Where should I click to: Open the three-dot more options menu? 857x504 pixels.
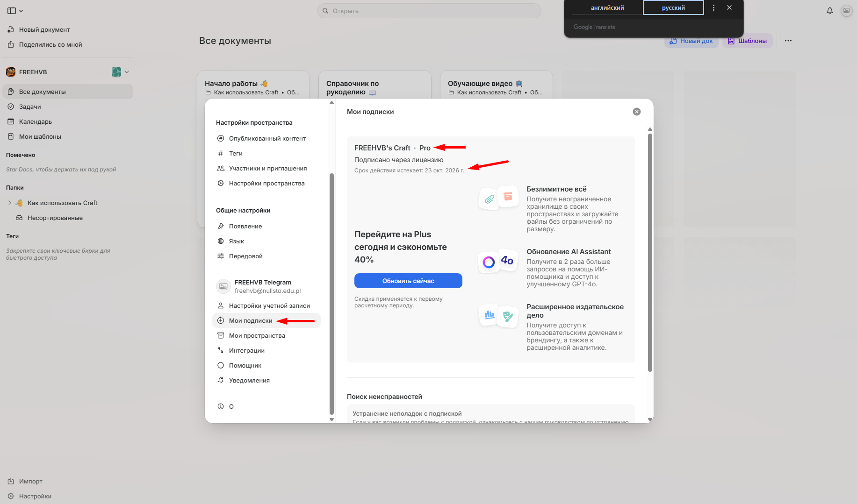[x=788, y=41]
